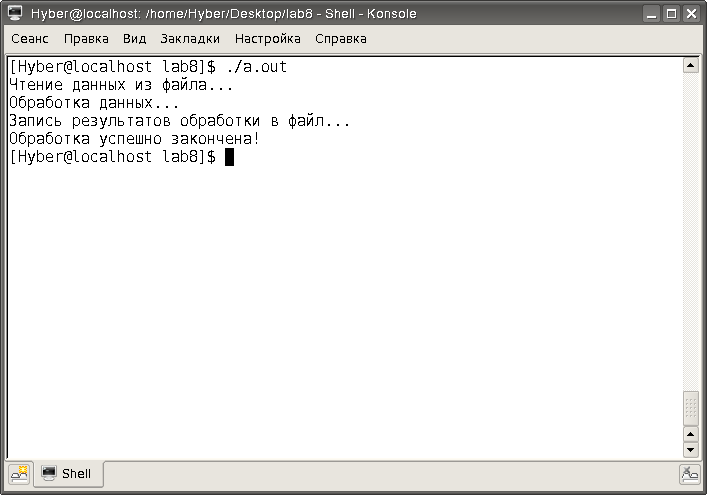Click the window title text in title bar

[x=224, y=14]
